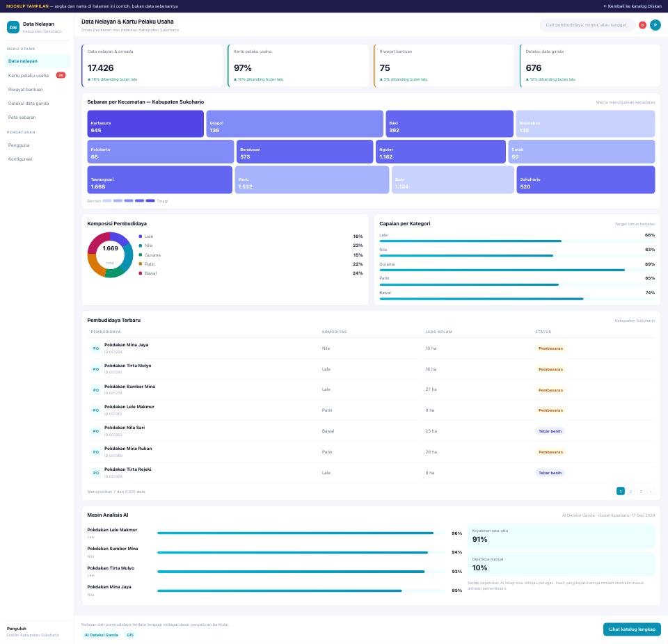Viewport: 668px width, 644px height.
Task: Open Kartu pelaku usaha 97% stat card
Action: point(299,65)
